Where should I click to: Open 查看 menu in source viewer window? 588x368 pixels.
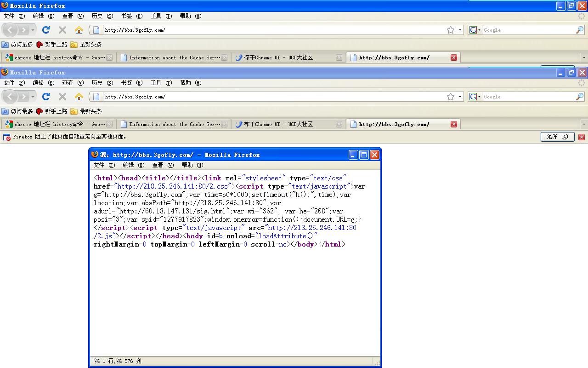pyautogui.click(x=163, y=165)
